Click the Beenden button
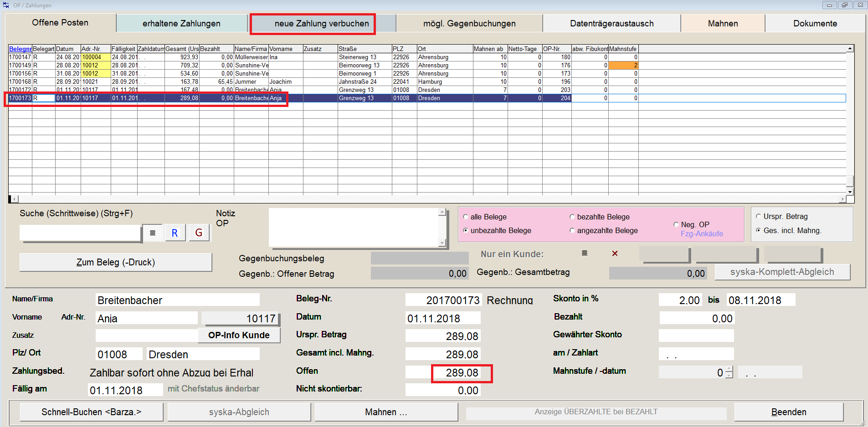 point(789,412)
